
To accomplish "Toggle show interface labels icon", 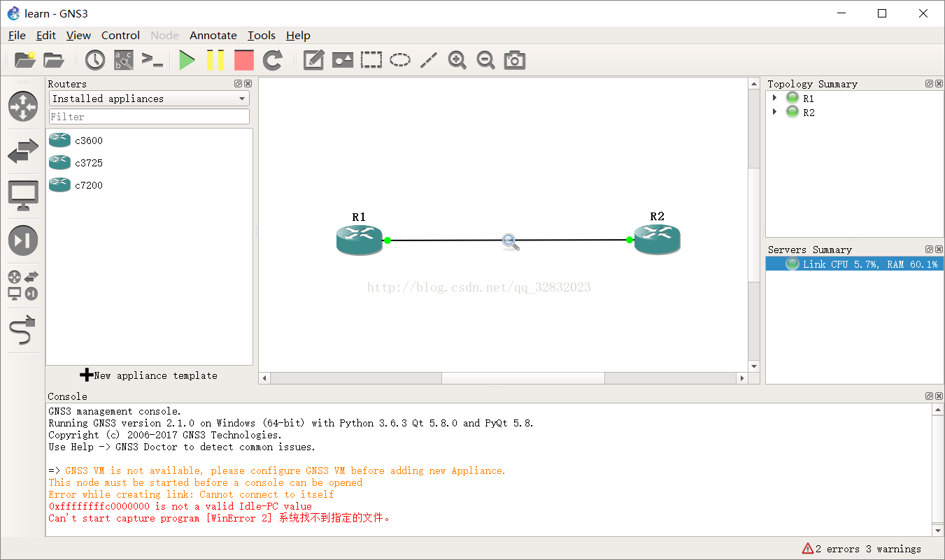I will coord(124,60).
